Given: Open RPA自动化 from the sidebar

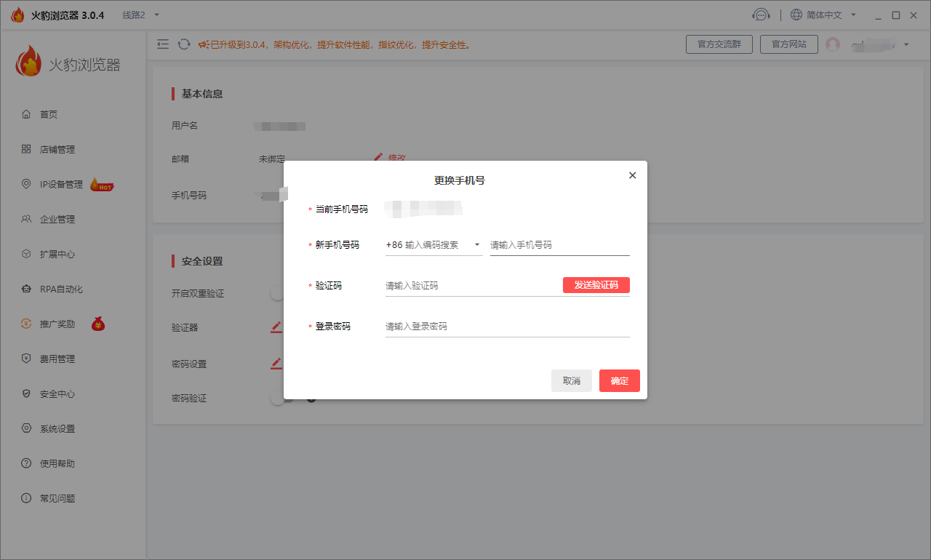Looking at the screenshot, I should 55,289.
